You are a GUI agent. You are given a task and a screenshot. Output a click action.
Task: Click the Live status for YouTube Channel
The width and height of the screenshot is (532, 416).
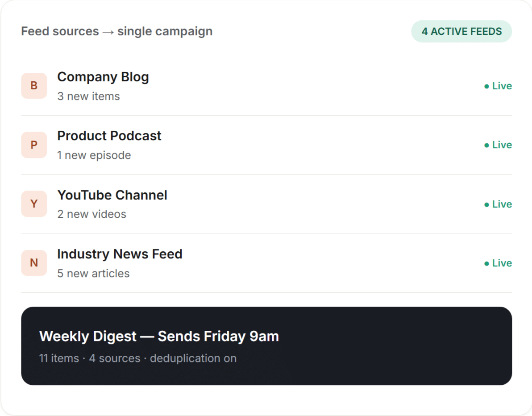click(x=498, y=204)
